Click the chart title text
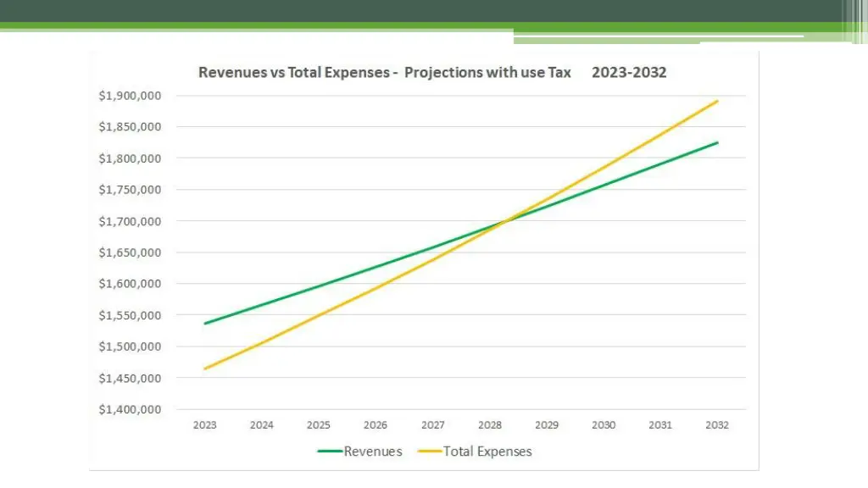This screenshot has height=488, width=868. [432, 72]
